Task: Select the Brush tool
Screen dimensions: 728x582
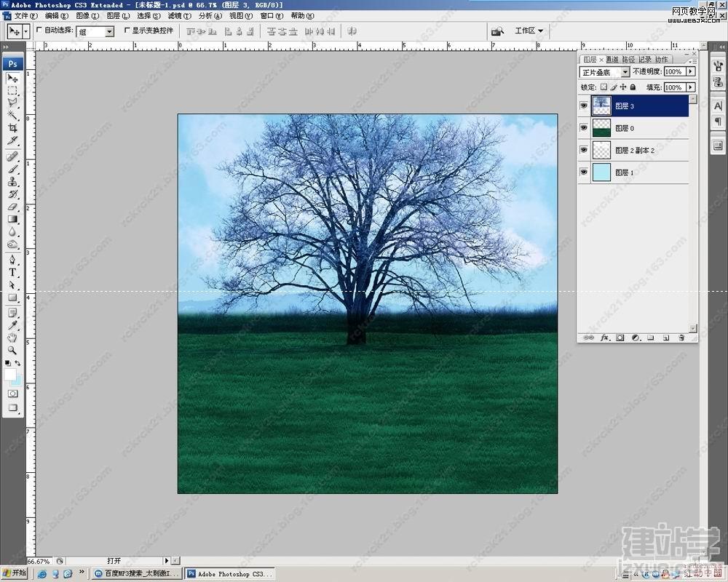Action: pos(12,169)
